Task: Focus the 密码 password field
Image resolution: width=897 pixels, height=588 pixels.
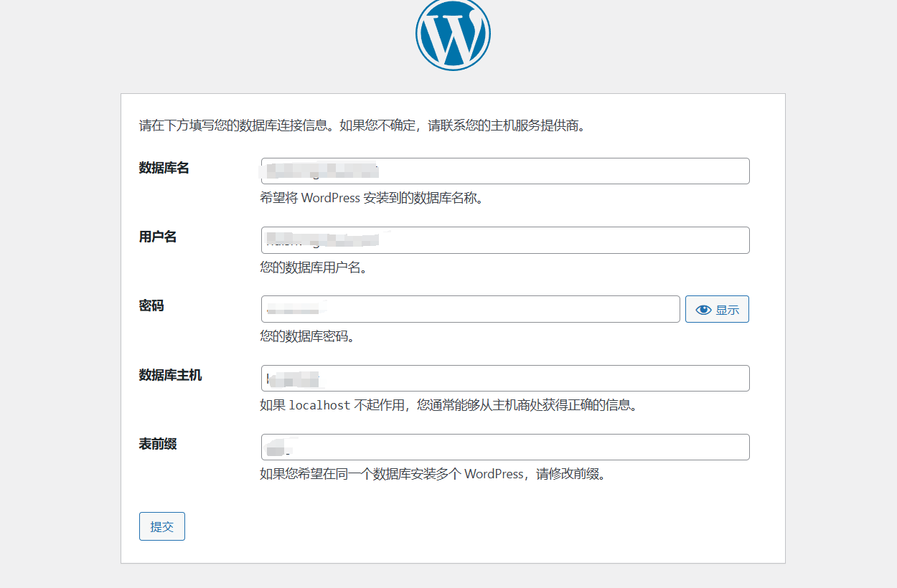Action: pyautogui.click(x=470, y=308)
